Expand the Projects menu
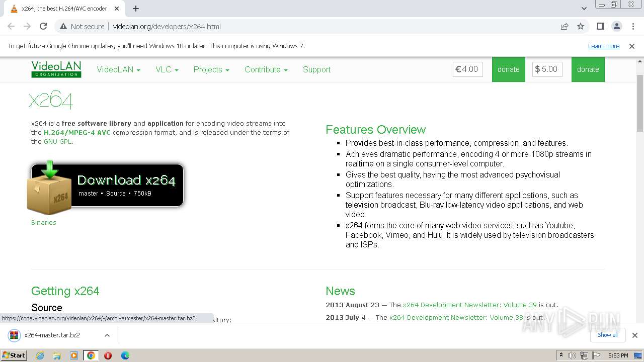Image resolution: width=644 pixels, height=362 pixels. coord(211,69)
